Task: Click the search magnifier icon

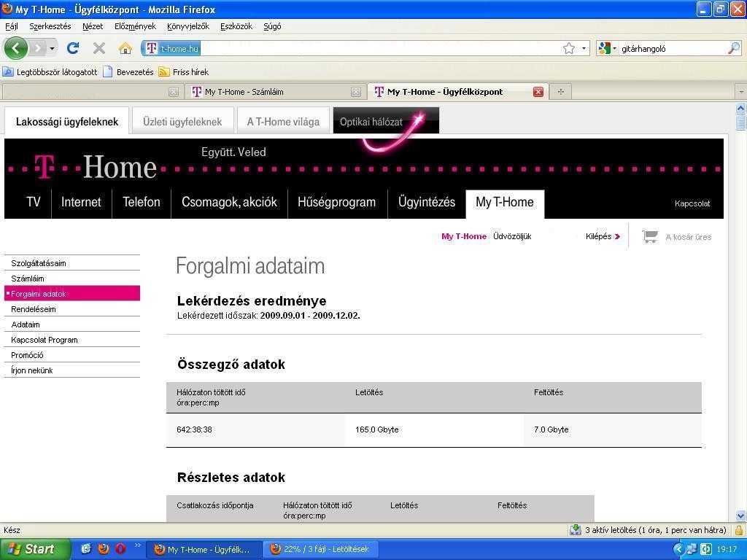Action: pos(733,48)
